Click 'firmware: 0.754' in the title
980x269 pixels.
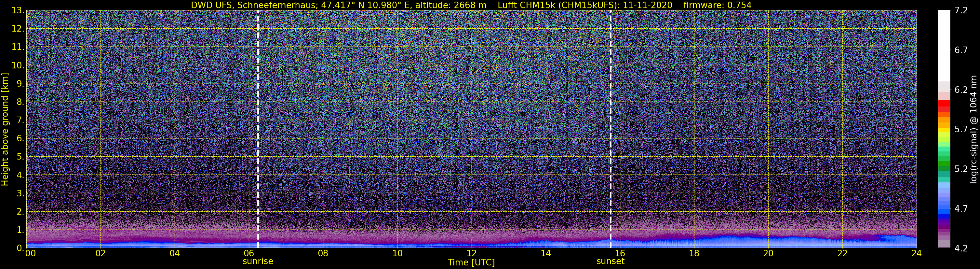(718, 5)
